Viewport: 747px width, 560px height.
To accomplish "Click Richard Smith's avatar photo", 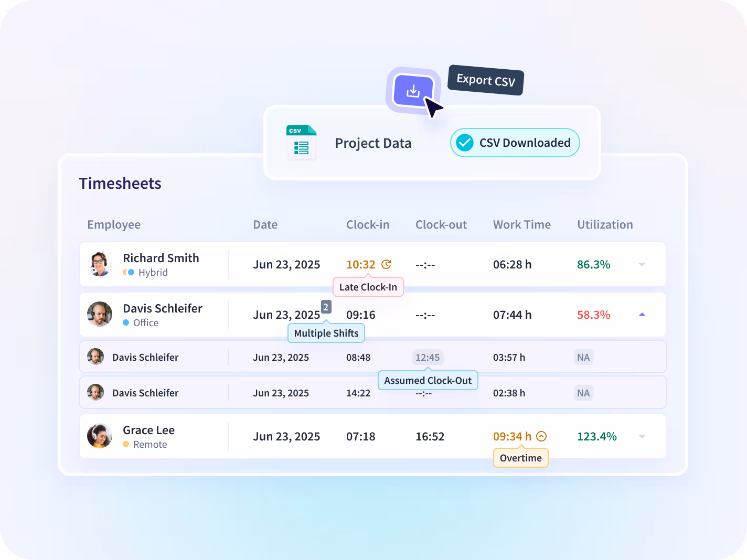I will (100, 264).
